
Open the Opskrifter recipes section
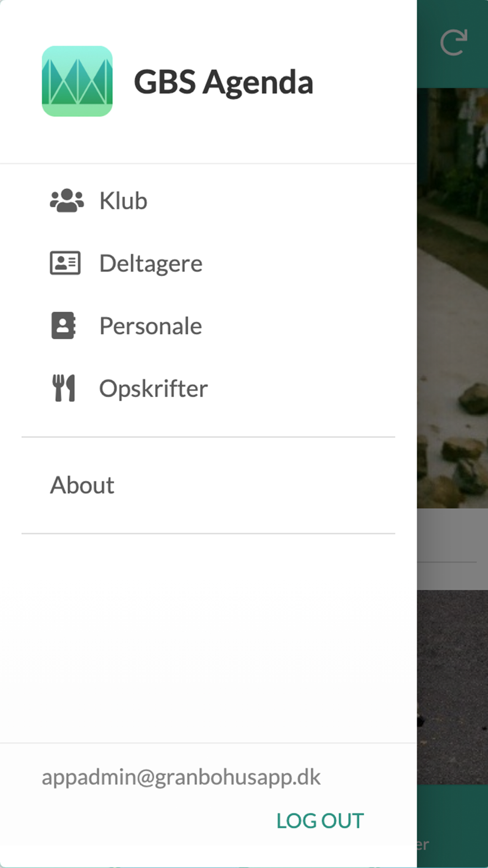tap(208, 388)
